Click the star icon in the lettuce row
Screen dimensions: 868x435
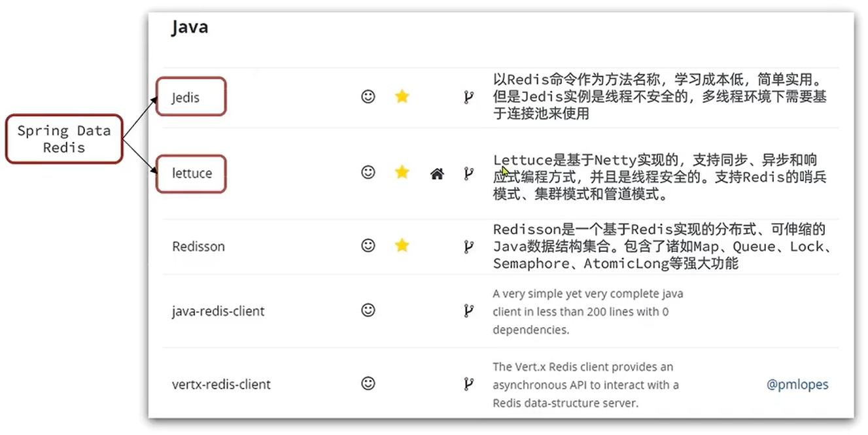click(402, 172)
